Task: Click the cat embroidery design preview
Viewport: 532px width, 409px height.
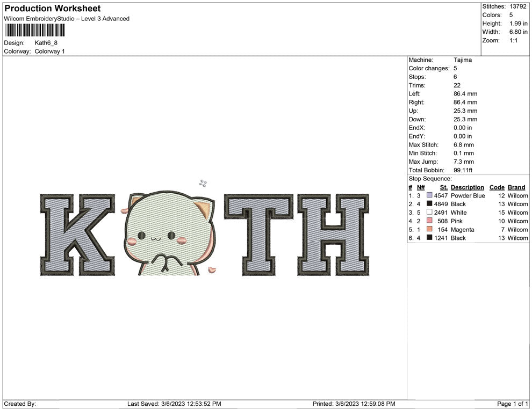Action: [169, 233]
